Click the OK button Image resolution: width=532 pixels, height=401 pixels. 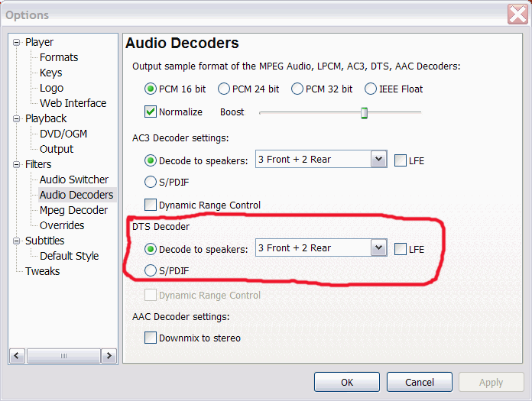(347, 382)
